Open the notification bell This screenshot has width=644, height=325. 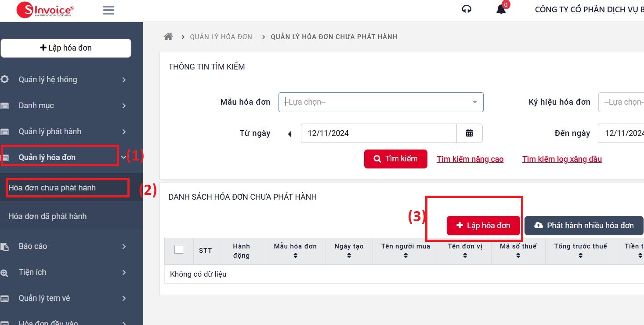501,10
